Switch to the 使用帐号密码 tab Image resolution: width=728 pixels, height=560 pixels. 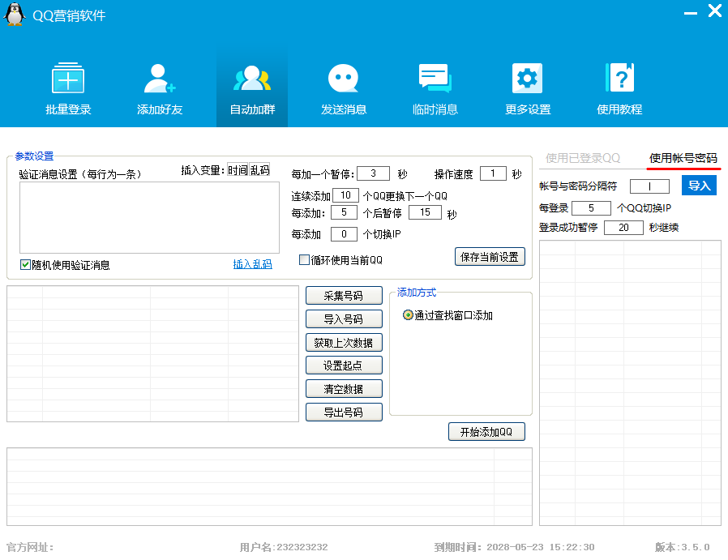(683, 158)
